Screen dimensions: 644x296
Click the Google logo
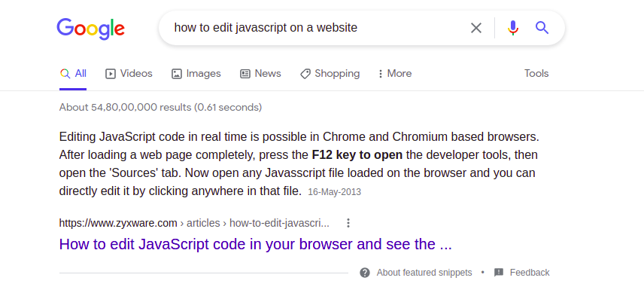(x=91, y=29)
